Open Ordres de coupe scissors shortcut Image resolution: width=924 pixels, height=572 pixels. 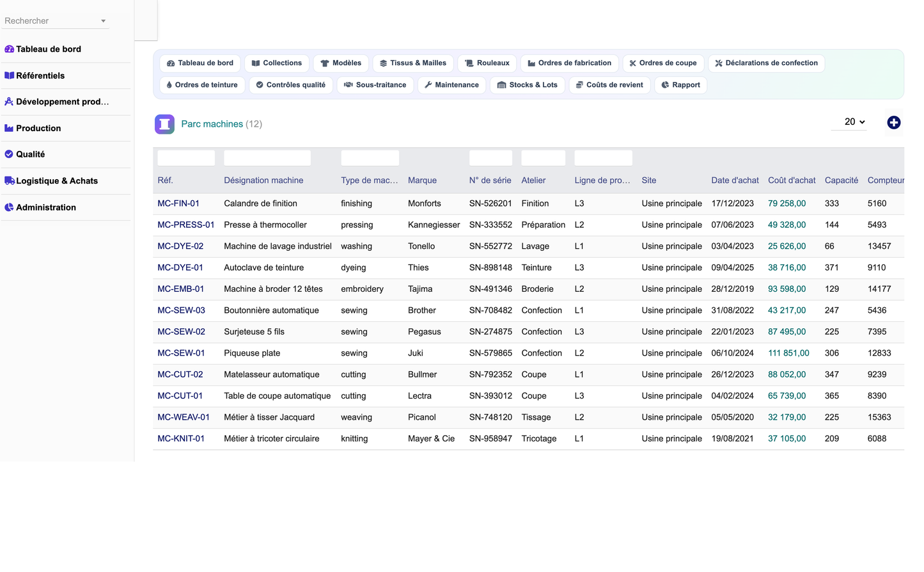pyautogui.click(x=663, y=63)
